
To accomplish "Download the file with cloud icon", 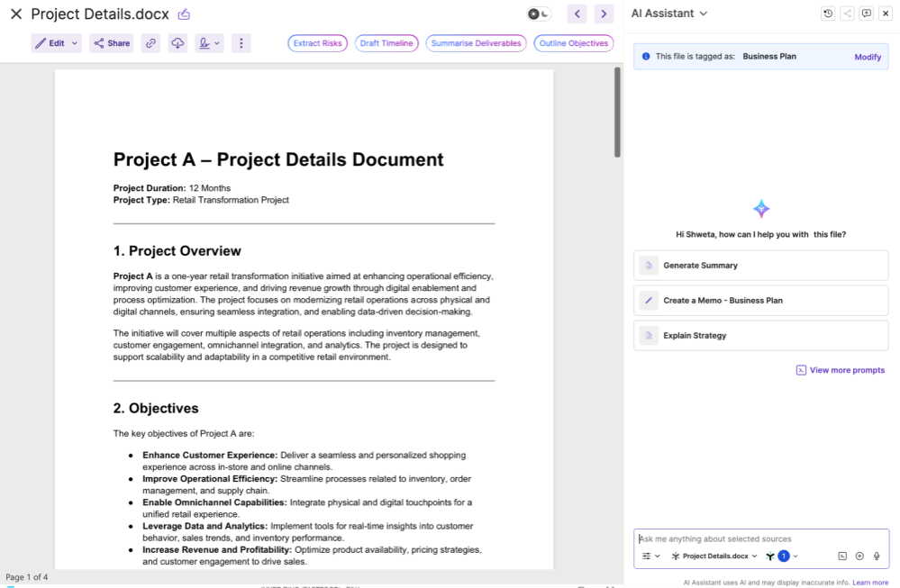I will (178, 43).
